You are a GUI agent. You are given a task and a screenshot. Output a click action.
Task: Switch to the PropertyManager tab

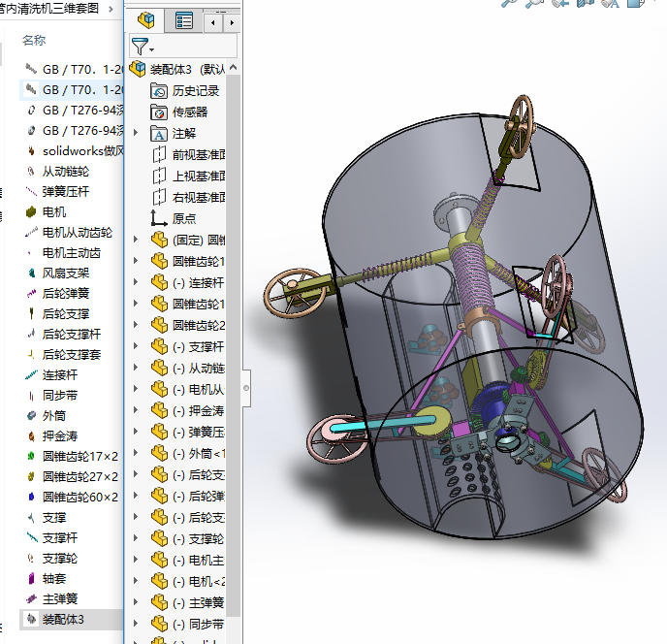(x=184, y=20)
